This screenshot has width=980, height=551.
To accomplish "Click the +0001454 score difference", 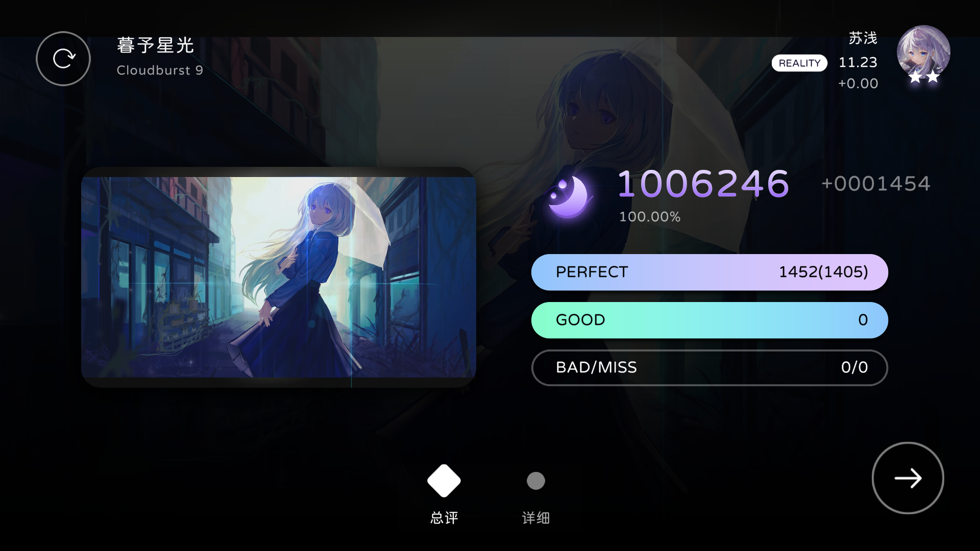I will pos(876,184).
